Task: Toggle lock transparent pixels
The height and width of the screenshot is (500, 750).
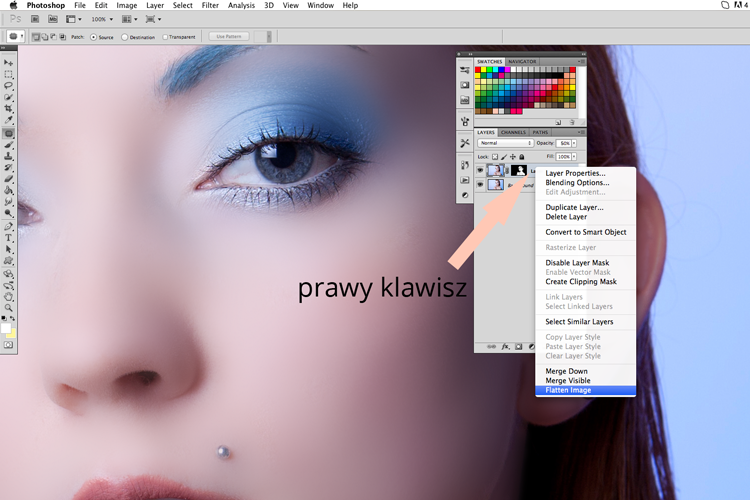Action: (x=495, y=157)
